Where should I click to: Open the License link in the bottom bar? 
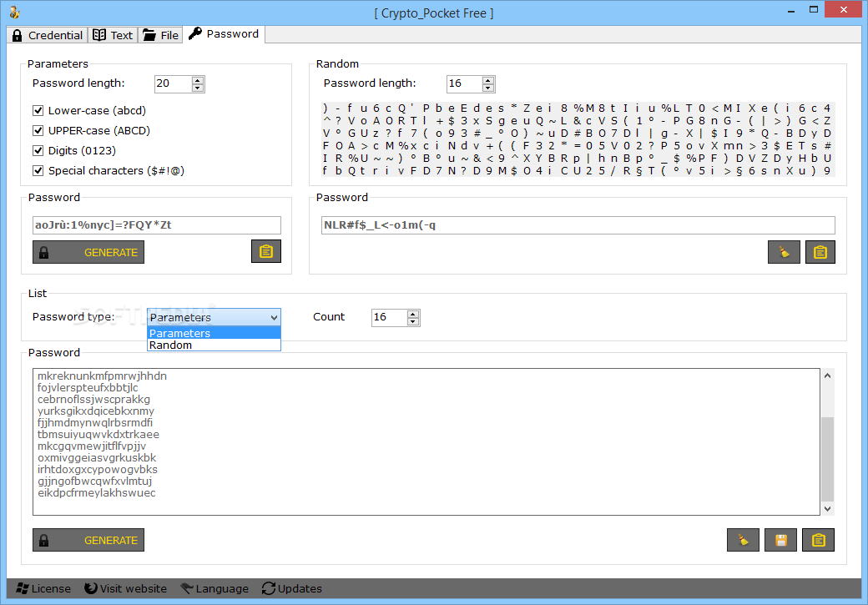[x=43, y=588]
